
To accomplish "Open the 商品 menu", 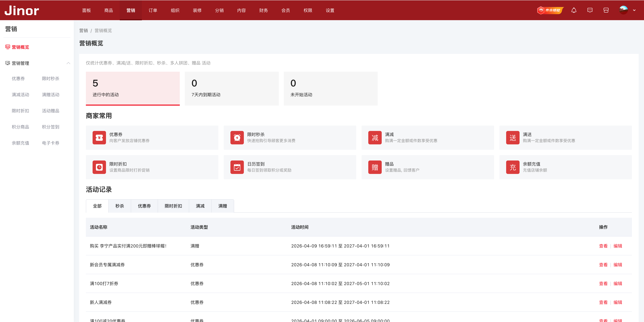I will coord(109,10).
